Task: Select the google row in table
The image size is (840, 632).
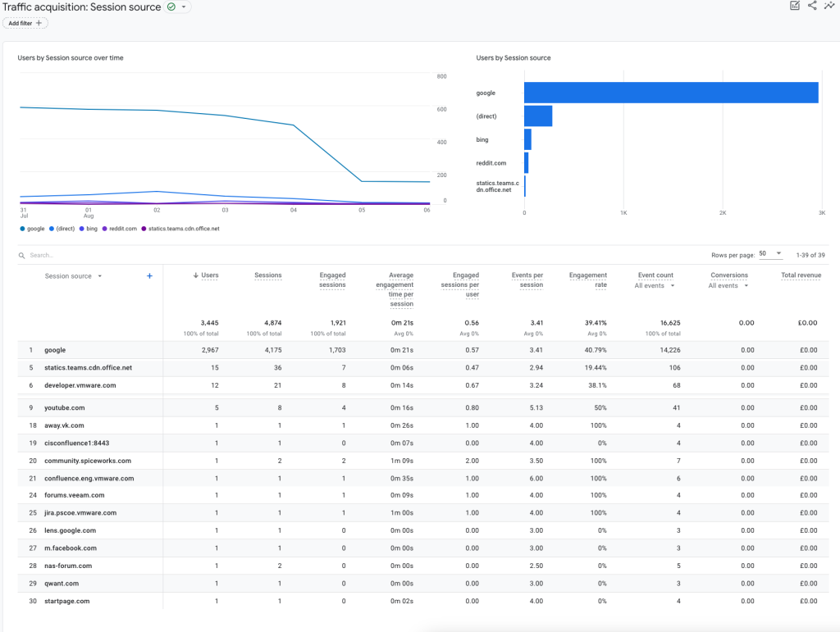Action: coord(423,350)
